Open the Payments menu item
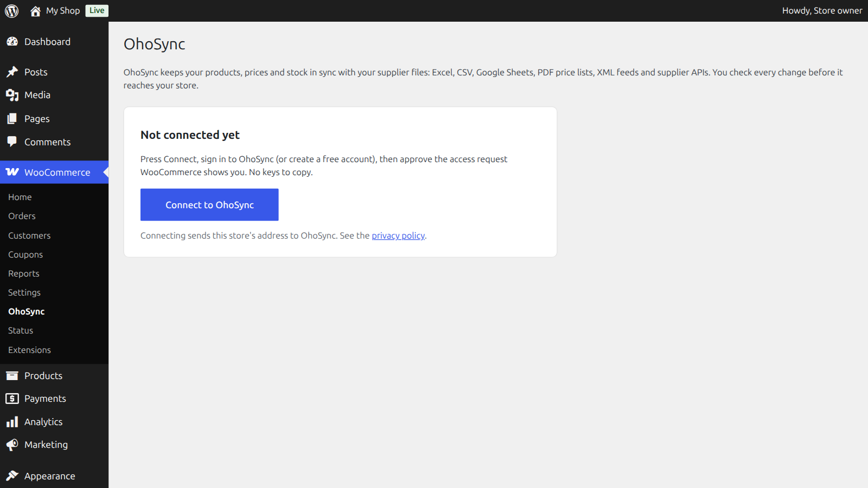This screenshot has height=488, width=868. click(54, 399)
